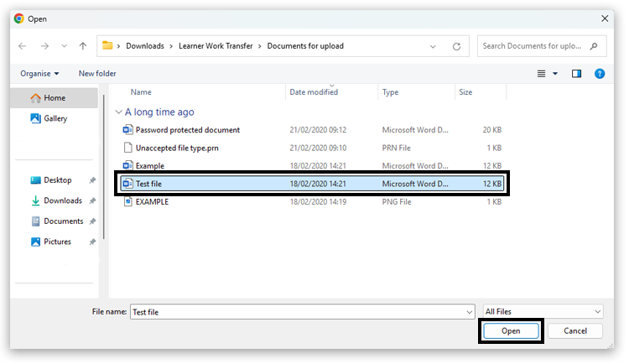
Task: Open the view options dropdown
Action: 555,74
